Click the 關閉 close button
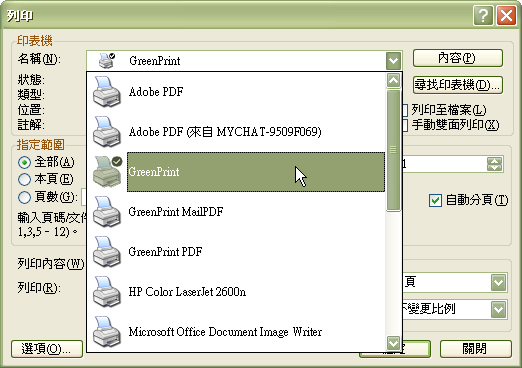This screenshot has height=368, width=522. pos(475,349)
